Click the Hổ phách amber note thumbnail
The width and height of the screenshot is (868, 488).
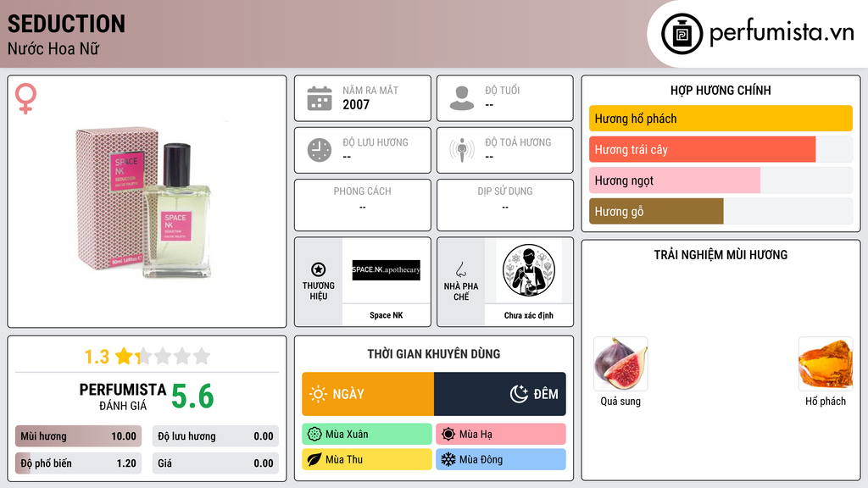coord(826,364)
